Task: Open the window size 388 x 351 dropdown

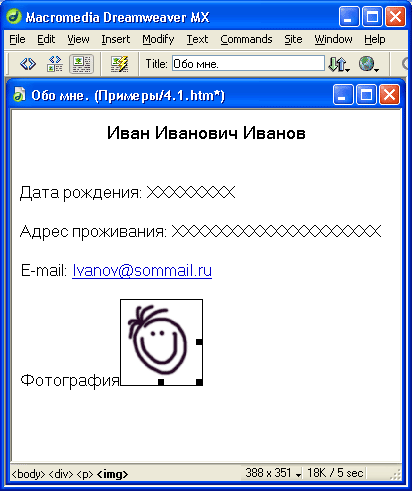Action: pyautogui.click(x=273, y=473)
